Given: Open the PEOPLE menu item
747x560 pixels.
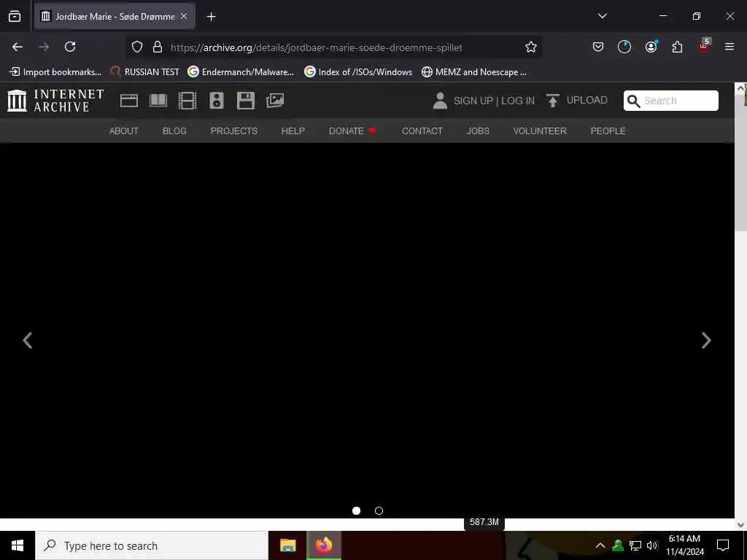Looking at the screenshot, I should (608, 131).
